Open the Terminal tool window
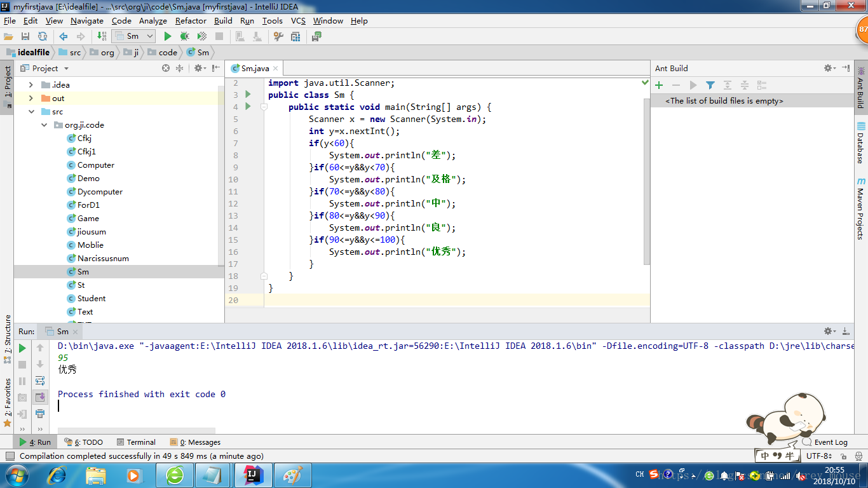868x488 pixels. coord(136,442)
